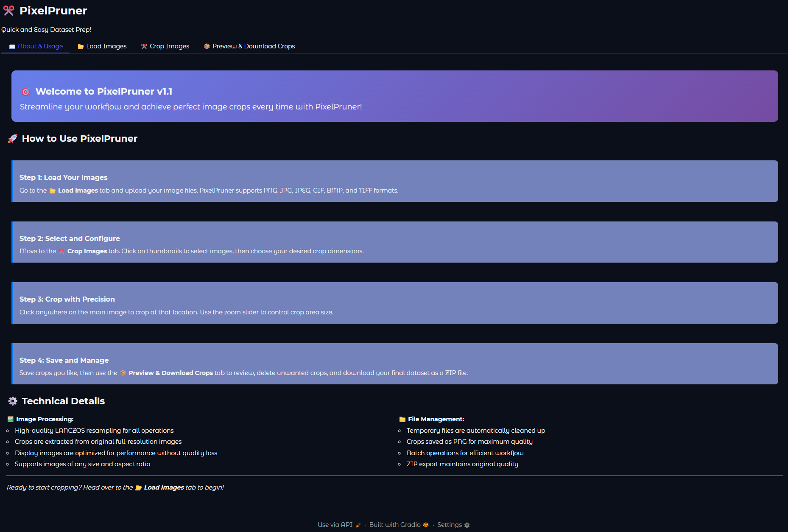788x532 pixels.
Task: Click the folder icon in the Ready to start line
Action: [x=138, y=488]
